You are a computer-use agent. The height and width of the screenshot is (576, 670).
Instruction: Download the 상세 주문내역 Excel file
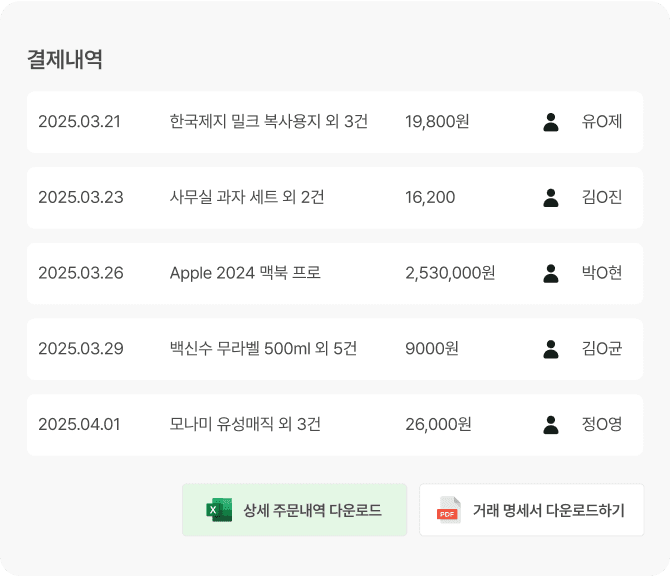294,510
